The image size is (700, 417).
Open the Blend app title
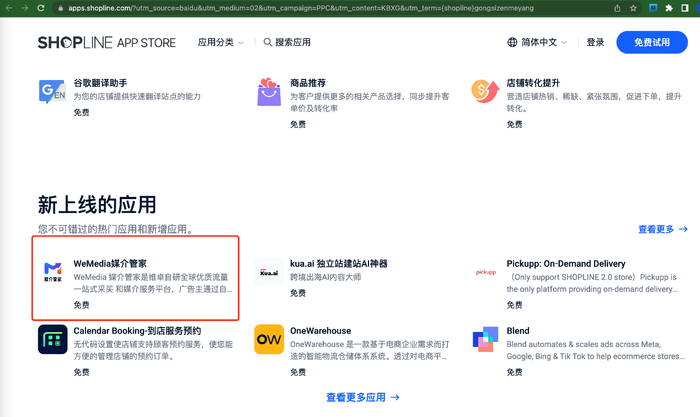[x=518, y=331]
